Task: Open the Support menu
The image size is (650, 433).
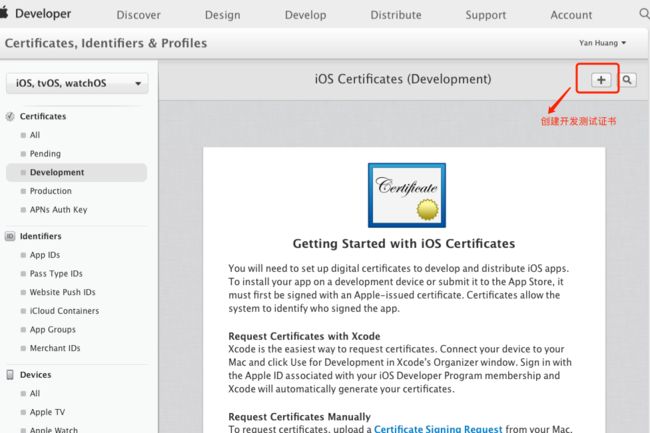Action: (x=486, y=15)
